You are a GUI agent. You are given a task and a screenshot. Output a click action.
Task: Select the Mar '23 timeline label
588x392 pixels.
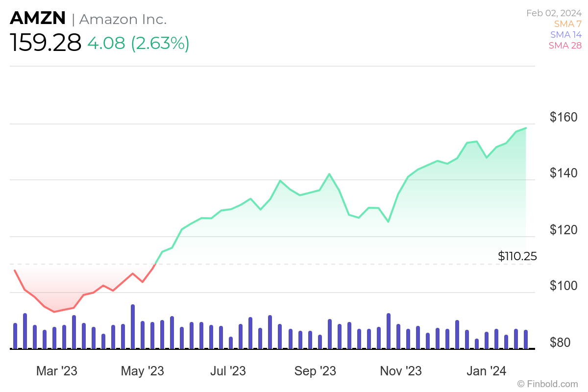(57, 371)
